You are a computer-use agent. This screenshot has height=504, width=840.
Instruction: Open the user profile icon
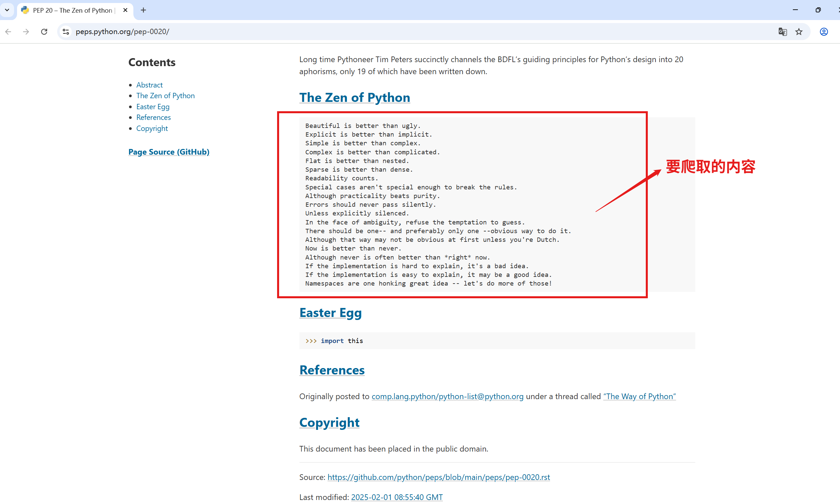824,32
